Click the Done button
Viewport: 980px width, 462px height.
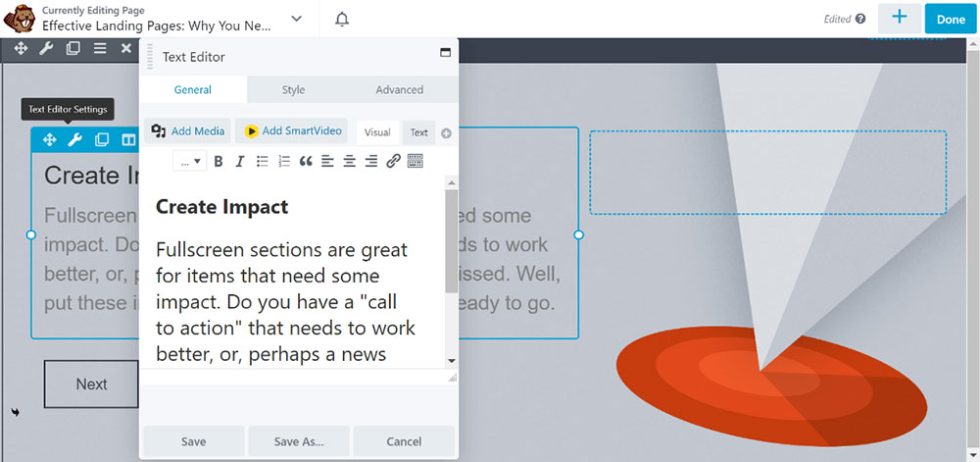(951, 19)
